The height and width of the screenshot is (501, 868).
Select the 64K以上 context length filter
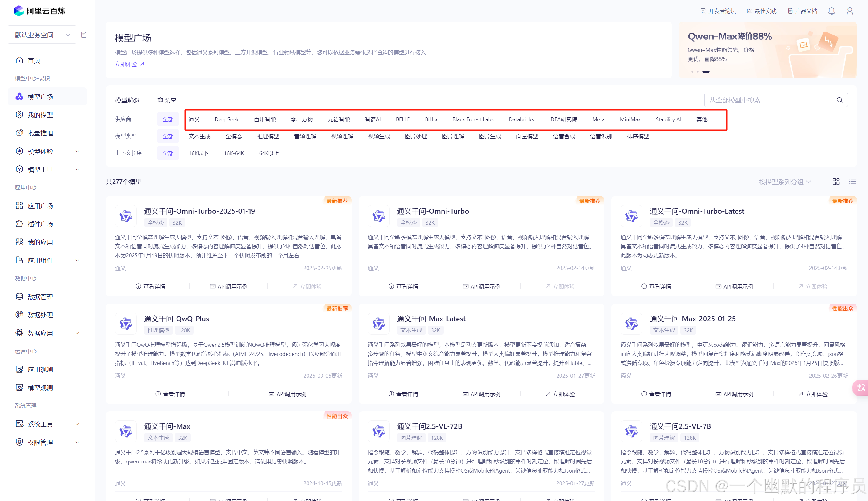(x=269, y=153)
